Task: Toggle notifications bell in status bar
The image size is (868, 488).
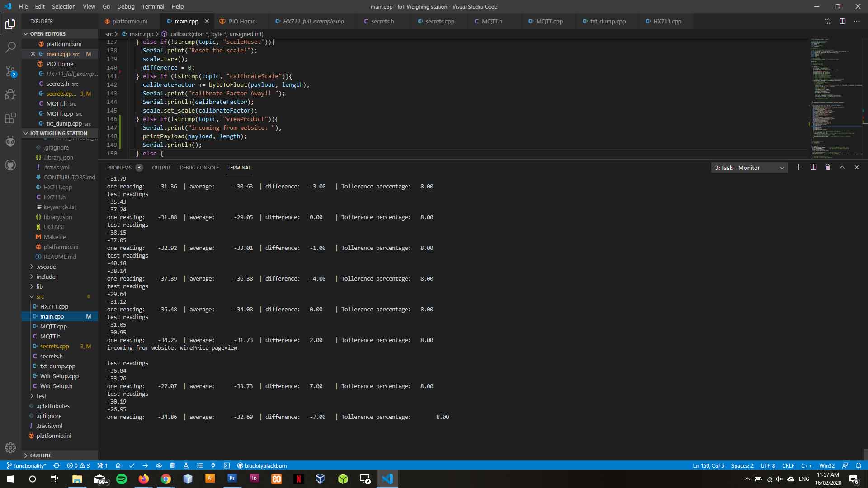Action: coord(859,465)
